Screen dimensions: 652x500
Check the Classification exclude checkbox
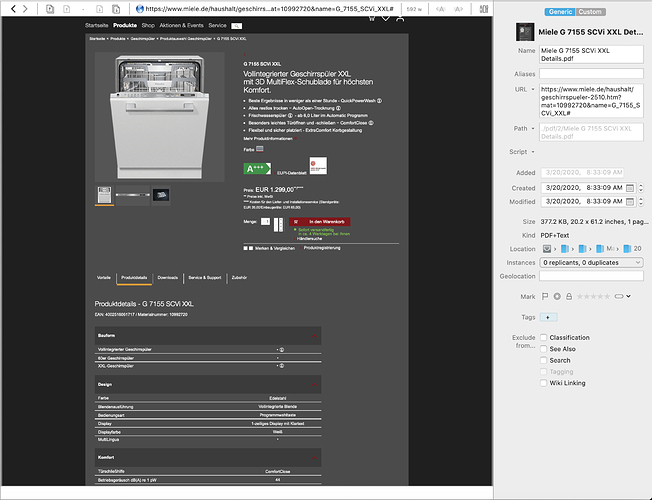pos(543,337)
